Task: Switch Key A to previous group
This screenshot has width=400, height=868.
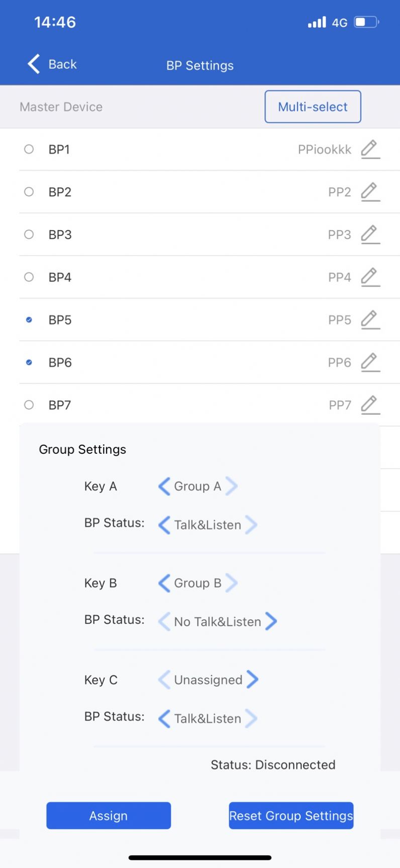Action: (x=164, y=486)
